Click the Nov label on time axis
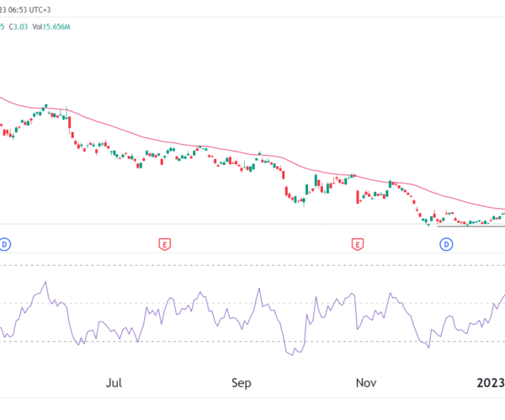 click(366, 383)
